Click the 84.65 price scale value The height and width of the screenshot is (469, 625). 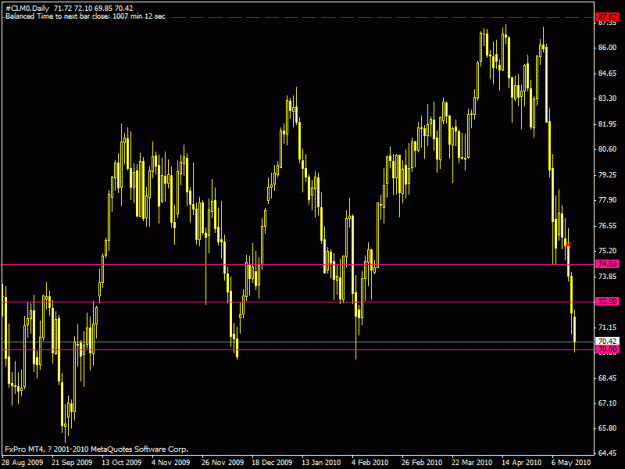(x=607, y=73)
